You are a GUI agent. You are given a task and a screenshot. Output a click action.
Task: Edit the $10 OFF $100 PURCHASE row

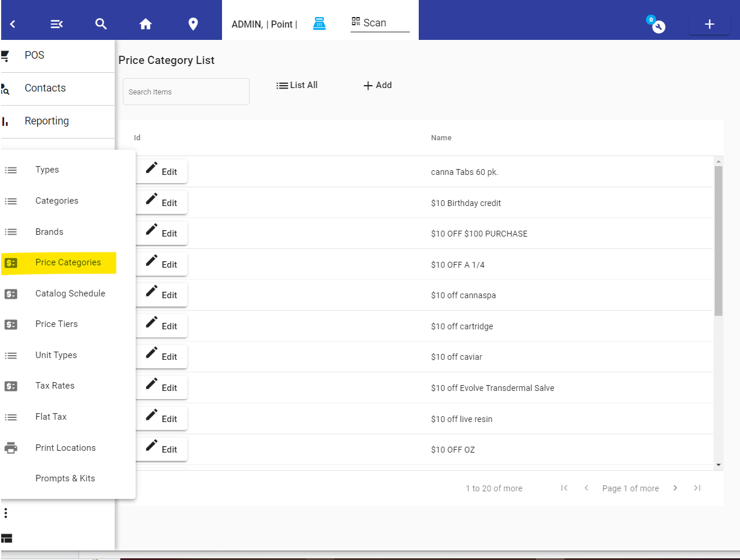pyautogui.click(x=162, y=232)
